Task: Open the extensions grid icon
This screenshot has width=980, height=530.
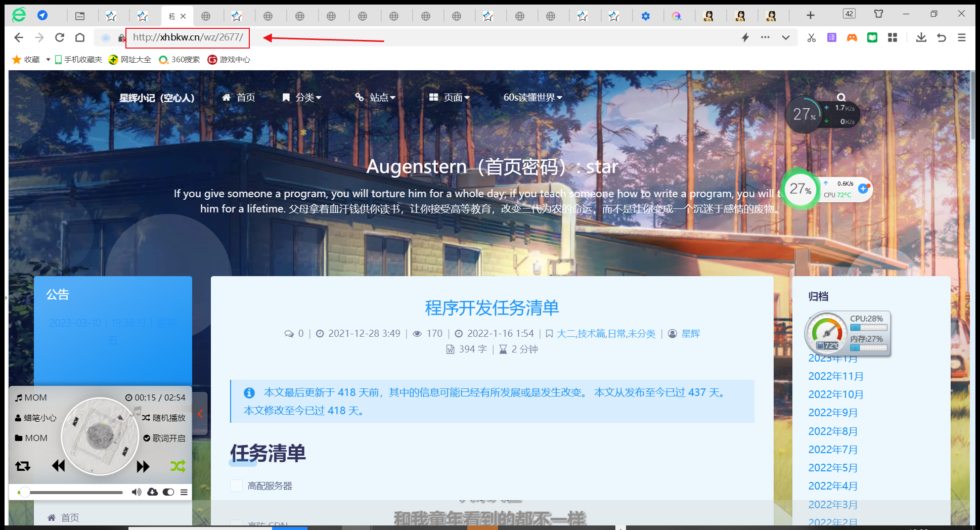Action: tap(893, 37)
